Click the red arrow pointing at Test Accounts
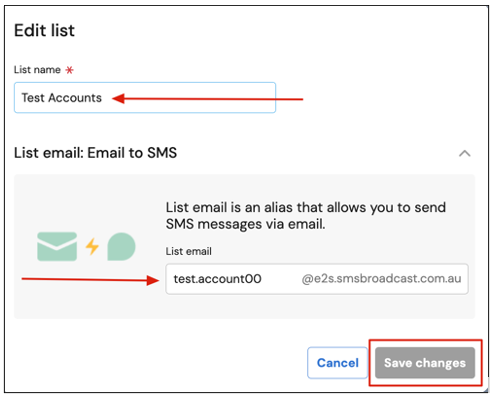The width and height of the screenshot is (495, 395). [x=207, y=99]
